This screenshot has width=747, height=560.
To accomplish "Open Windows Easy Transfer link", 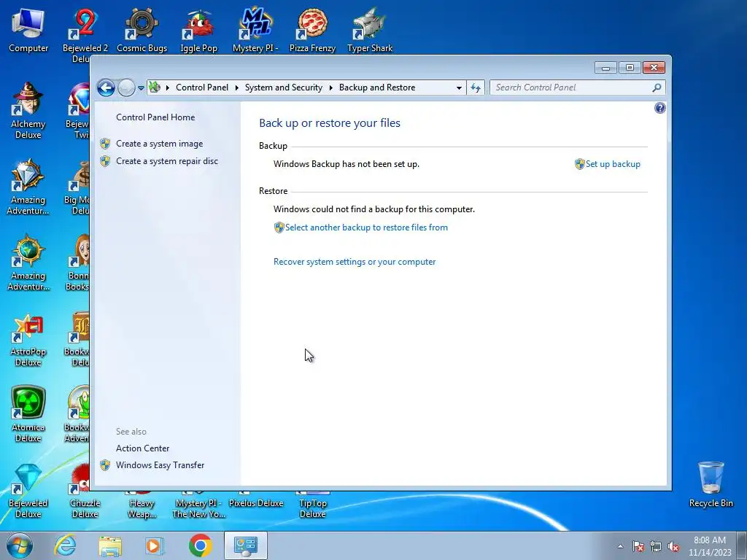I will [x=160, y=465].
